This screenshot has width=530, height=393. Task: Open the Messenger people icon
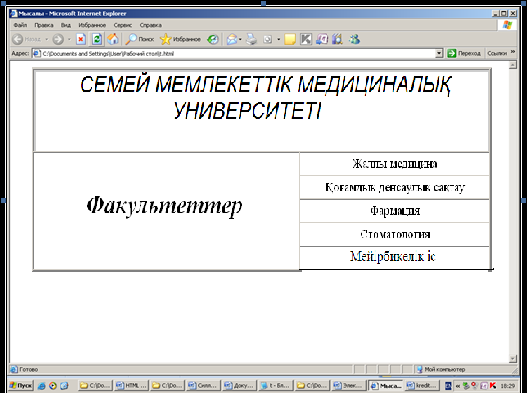point(354,39)
